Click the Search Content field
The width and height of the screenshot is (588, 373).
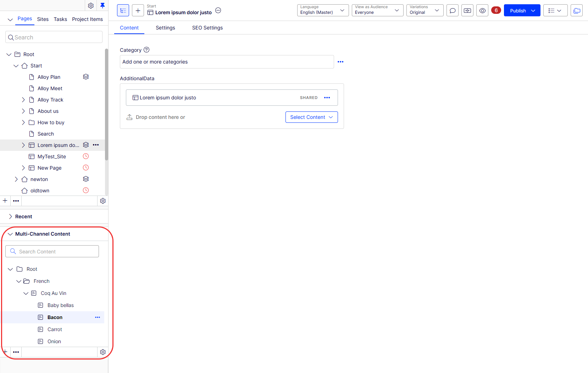click(52, 251)
